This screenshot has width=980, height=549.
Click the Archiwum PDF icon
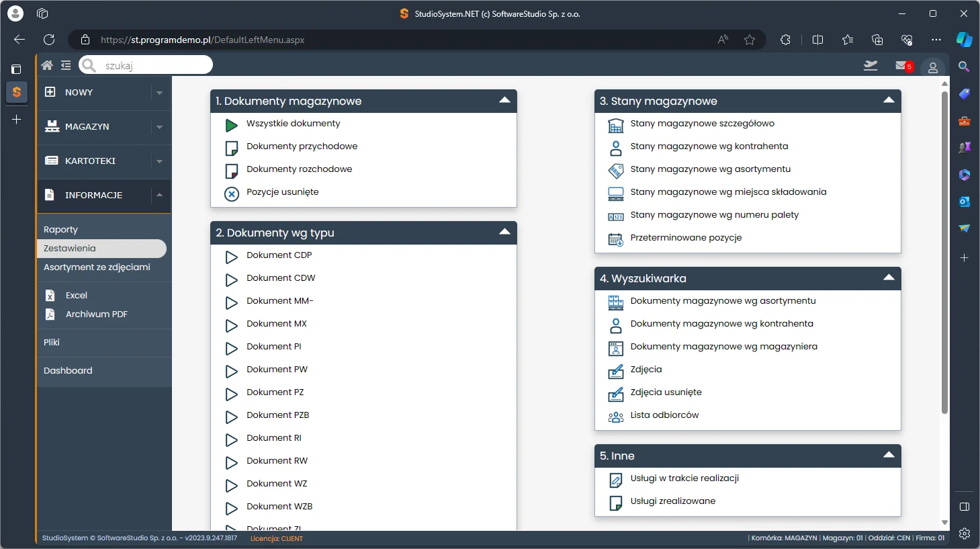50,314
